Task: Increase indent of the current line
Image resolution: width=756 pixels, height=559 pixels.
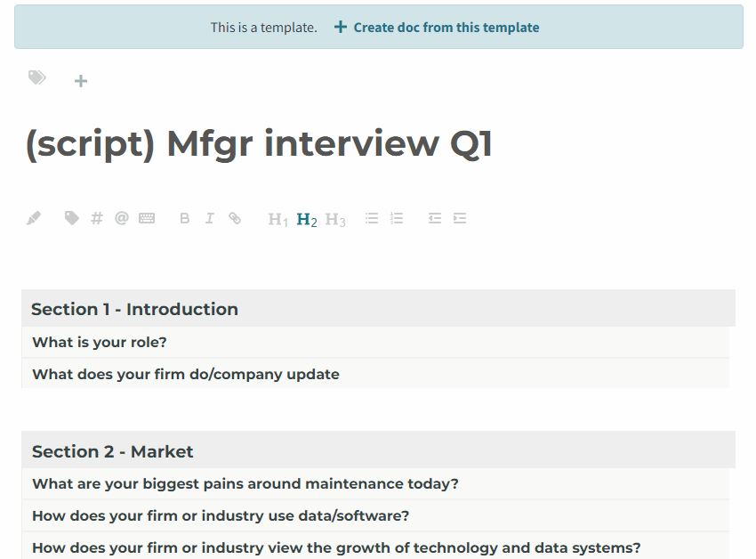Action: (x=460, y=218)
